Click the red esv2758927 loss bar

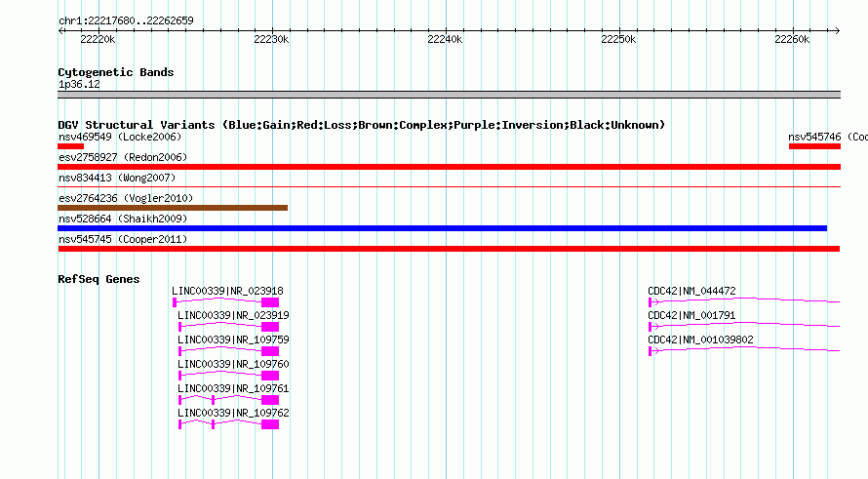(x=449, y=167)
